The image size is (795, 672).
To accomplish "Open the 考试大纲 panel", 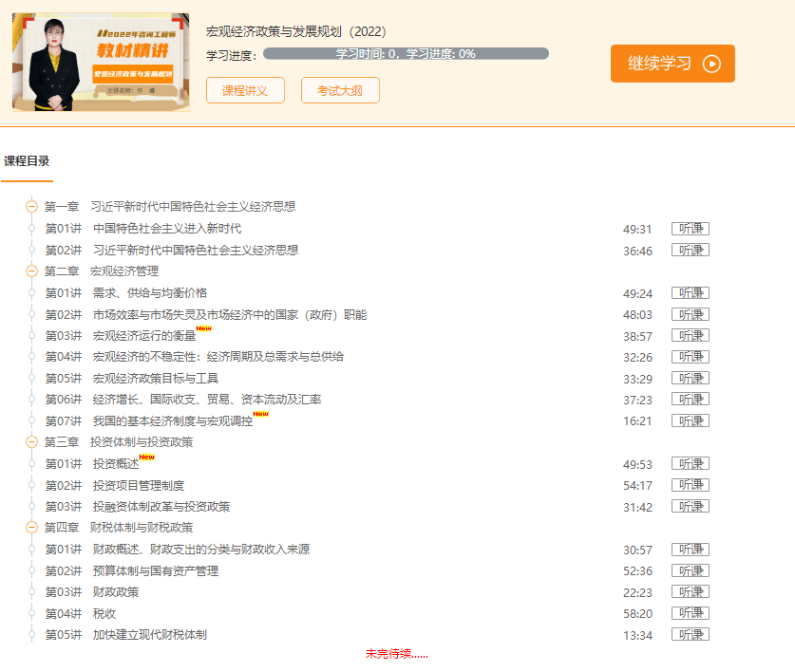I will [x=339, y=91].
